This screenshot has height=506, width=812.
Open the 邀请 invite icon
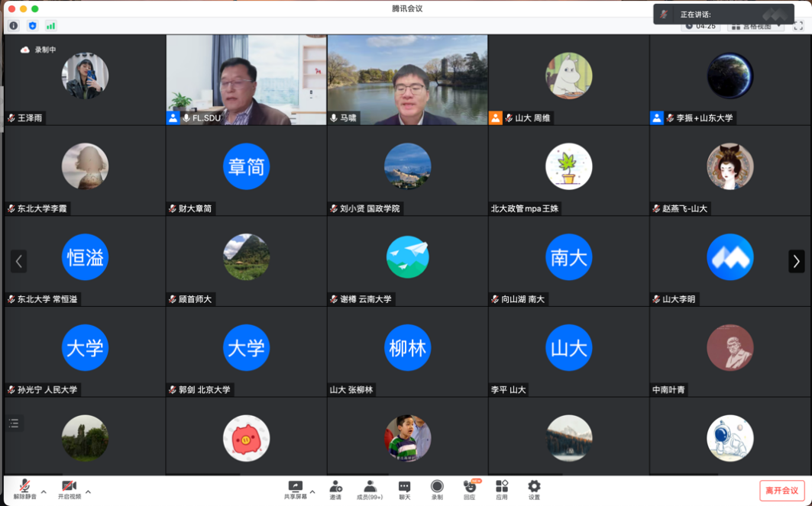point(335,488)
